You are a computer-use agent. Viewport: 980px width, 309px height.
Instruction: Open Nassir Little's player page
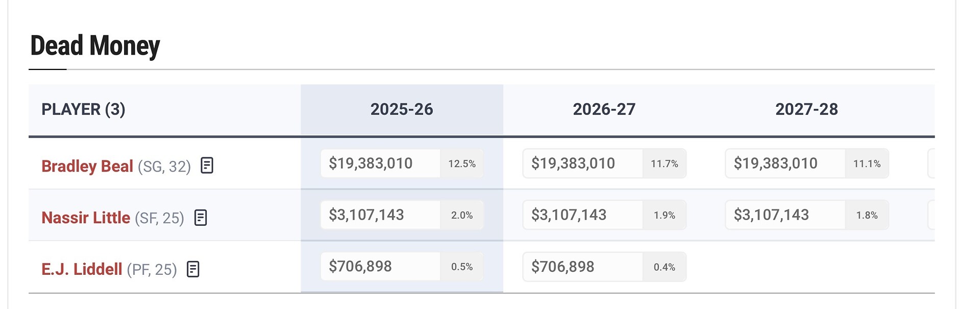pos(86,218)
